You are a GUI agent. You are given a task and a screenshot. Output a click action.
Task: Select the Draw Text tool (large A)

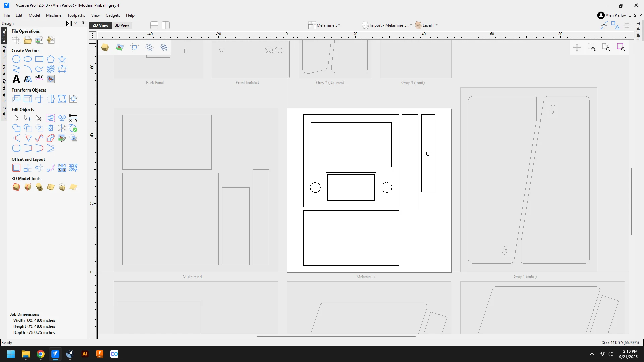(x=16, y=79)
